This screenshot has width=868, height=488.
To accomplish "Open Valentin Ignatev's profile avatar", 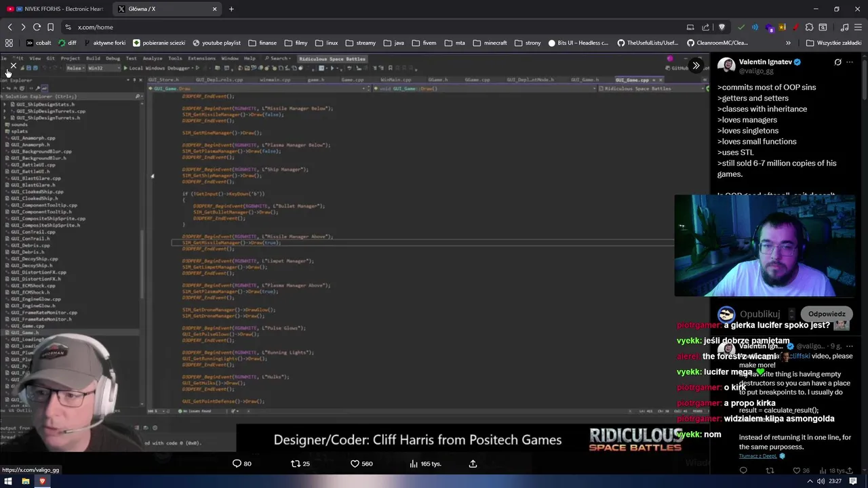I will coord(726,66).
